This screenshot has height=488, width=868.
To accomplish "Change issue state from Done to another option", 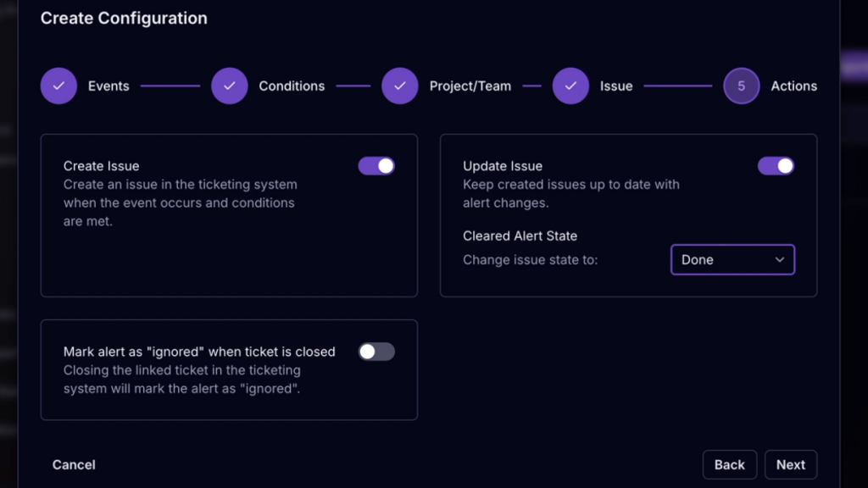I will [x=732, y=259].
